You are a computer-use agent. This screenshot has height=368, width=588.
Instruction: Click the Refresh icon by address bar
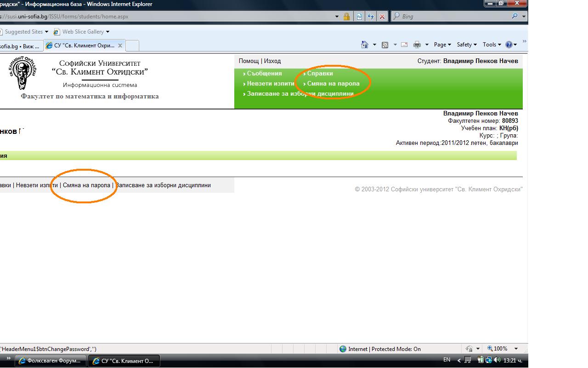click(x=370, y=17)
